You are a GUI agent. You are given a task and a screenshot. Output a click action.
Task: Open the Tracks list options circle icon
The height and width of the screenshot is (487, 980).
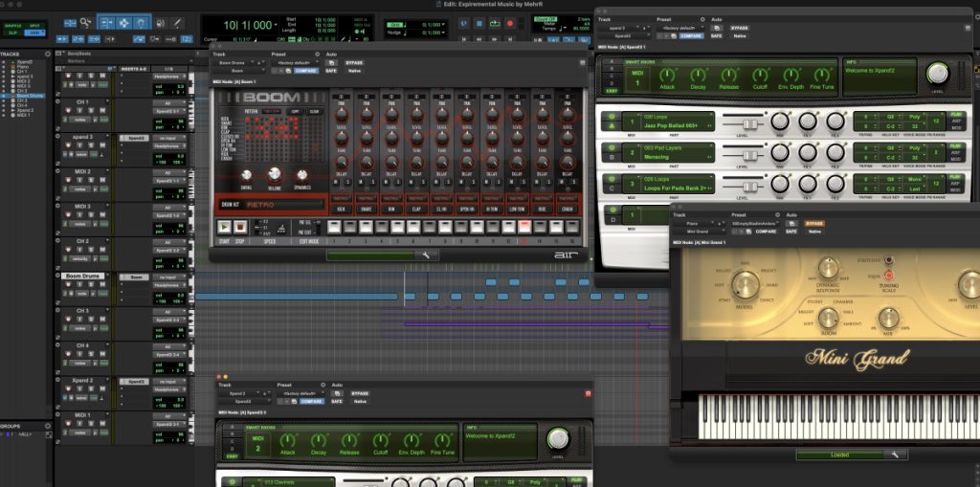click(x=48, y=54)
